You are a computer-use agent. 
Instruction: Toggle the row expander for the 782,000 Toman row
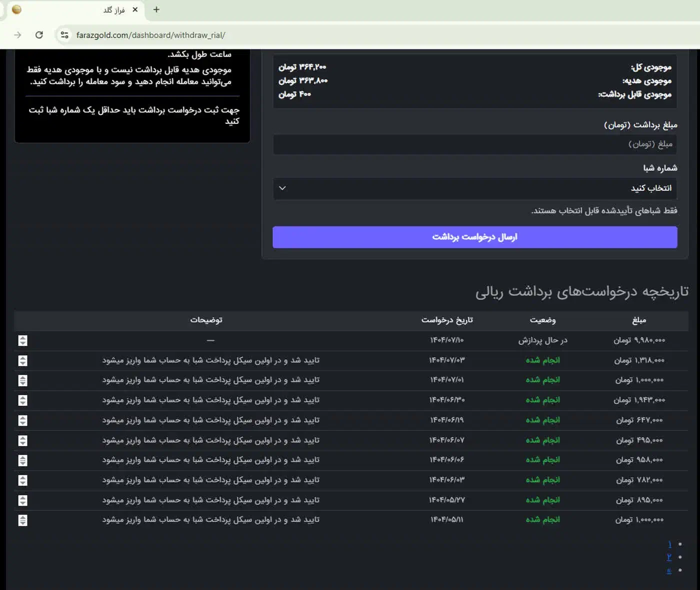(22, 481)
